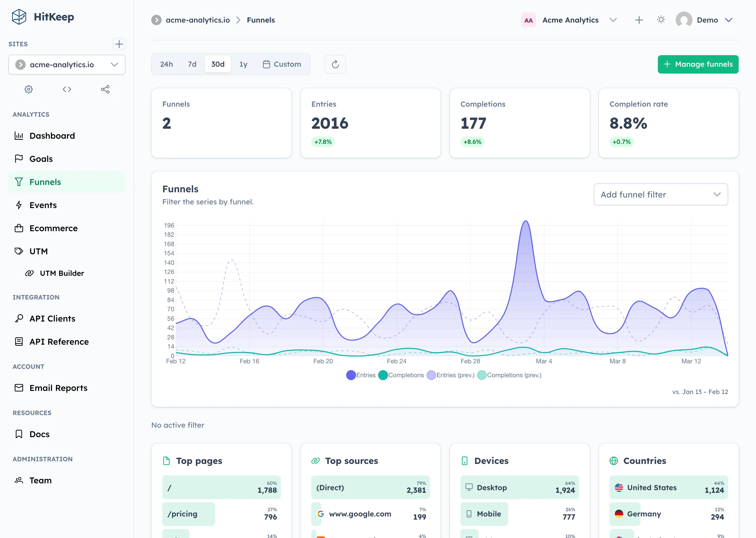Open the Events lightning bolt icon
Image resolution: width=756 pixels, height=538 pixels.
click(x=19, y=205)
